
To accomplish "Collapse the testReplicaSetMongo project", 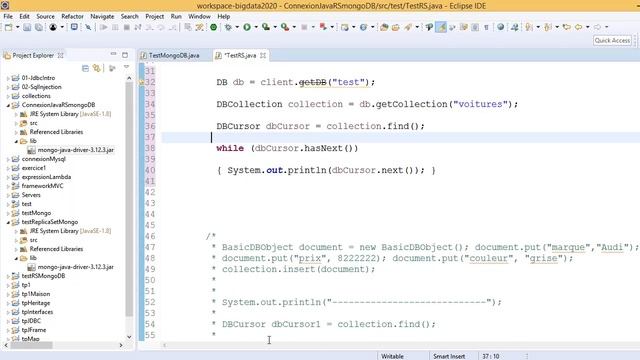I will (8, 222).
